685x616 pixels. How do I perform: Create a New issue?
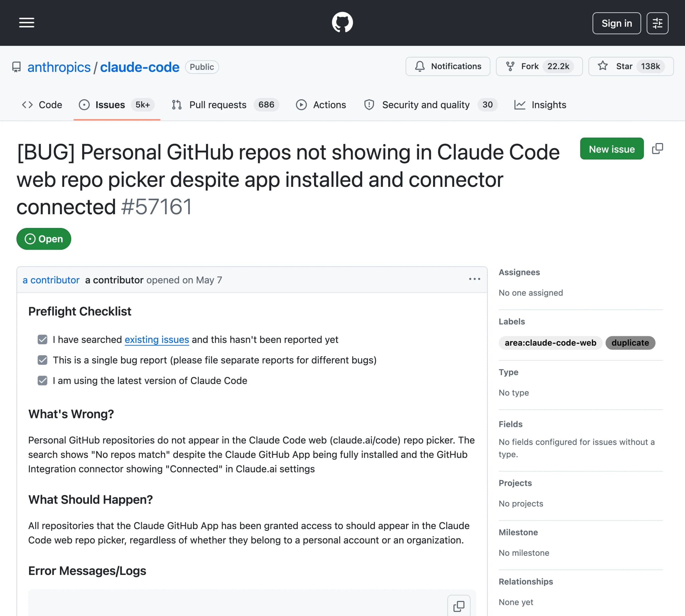(611, 149)
